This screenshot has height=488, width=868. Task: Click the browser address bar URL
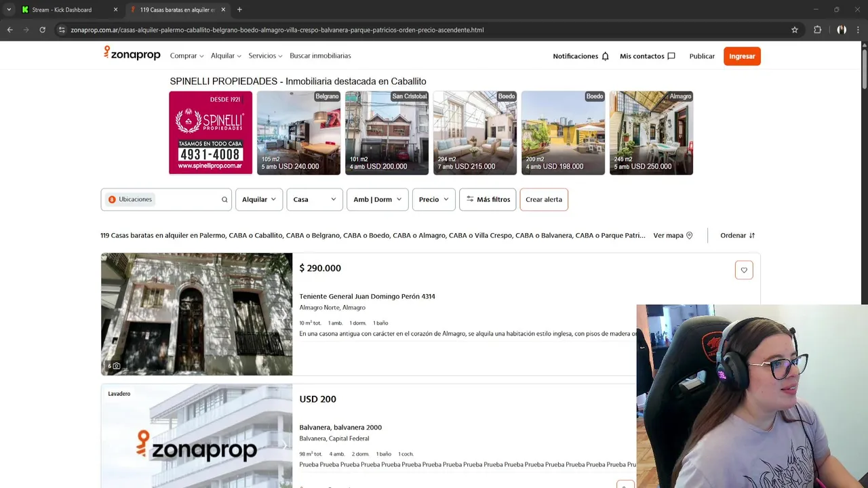pyautogui.click(x=277, y=30)
